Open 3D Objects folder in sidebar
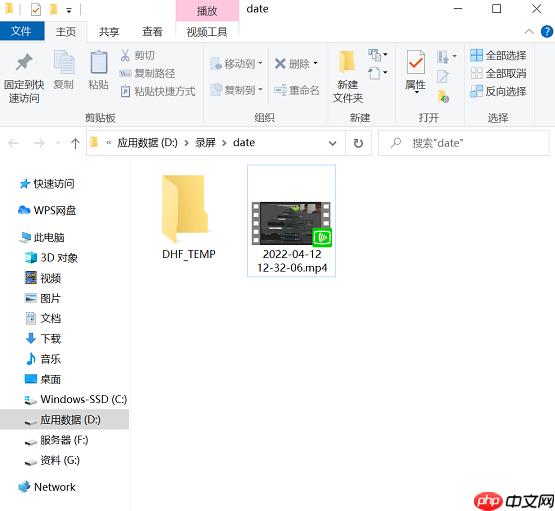This screenshot has width=555, height=511. pyautogui.click(x=51, y=258)
